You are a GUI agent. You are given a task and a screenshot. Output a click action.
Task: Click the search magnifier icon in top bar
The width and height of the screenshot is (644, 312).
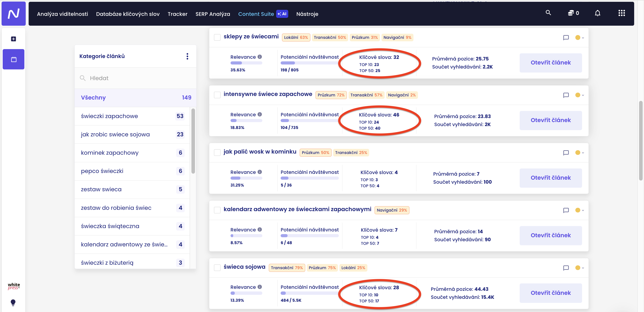[x=548, y=13]
